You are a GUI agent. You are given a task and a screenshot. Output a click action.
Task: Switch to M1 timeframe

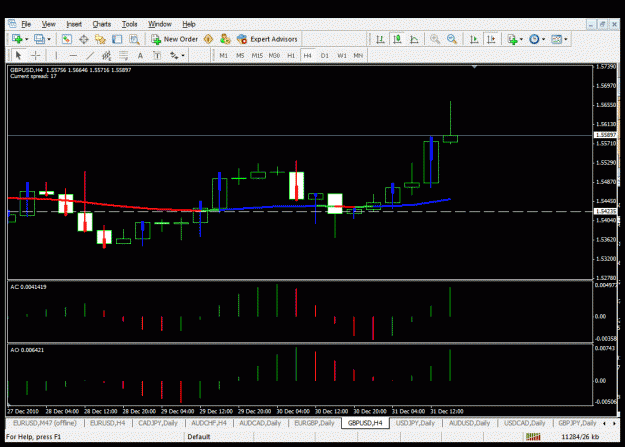coord(224,55)
